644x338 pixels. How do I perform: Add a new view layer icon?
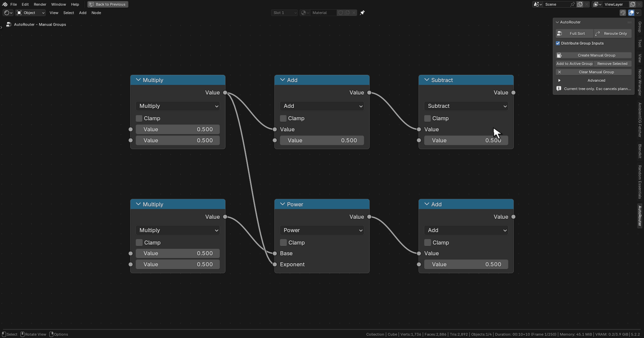[632, 4]
